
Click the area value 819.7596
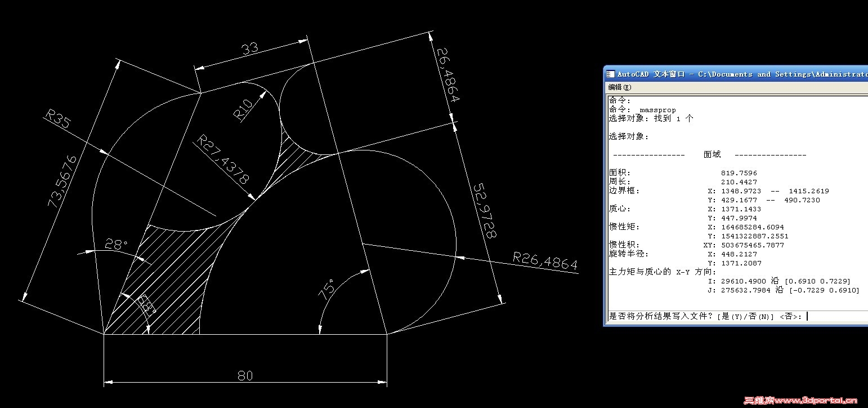point(739,173)
